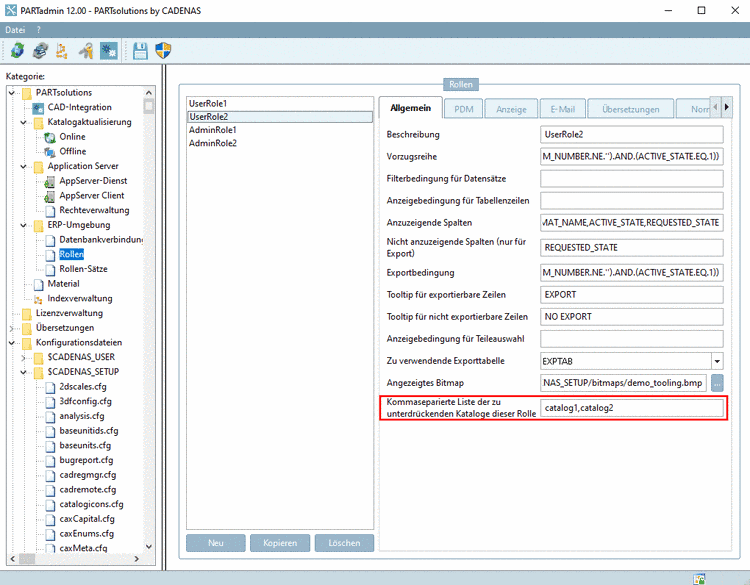Click the Neu button
Image resolution: width=750 pixels, height=585 pixels.
[216, 543]
